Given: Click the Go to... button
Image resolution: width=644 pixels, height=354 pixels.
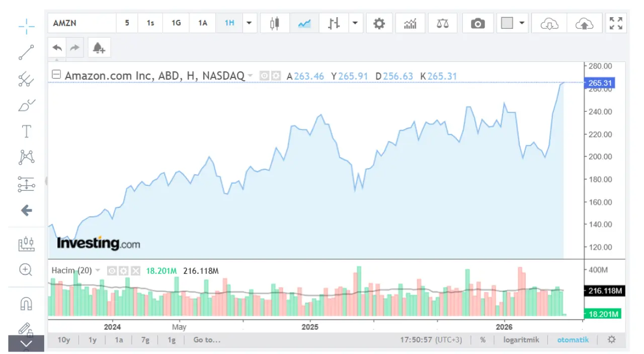Looking at the screenshot, I should pos(207,340).
